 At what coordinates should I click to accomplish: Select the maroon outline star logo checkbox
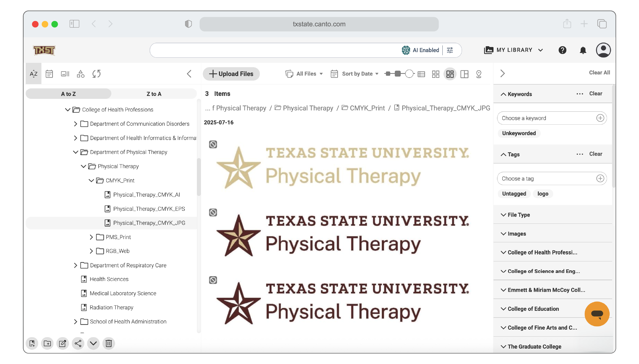click(x=213, y=280)
